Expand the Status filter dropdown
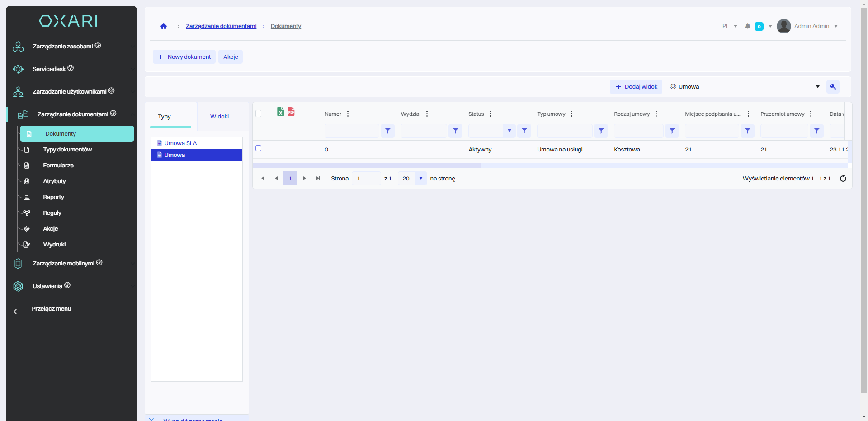The image size is (868, 421). point(509,131)
